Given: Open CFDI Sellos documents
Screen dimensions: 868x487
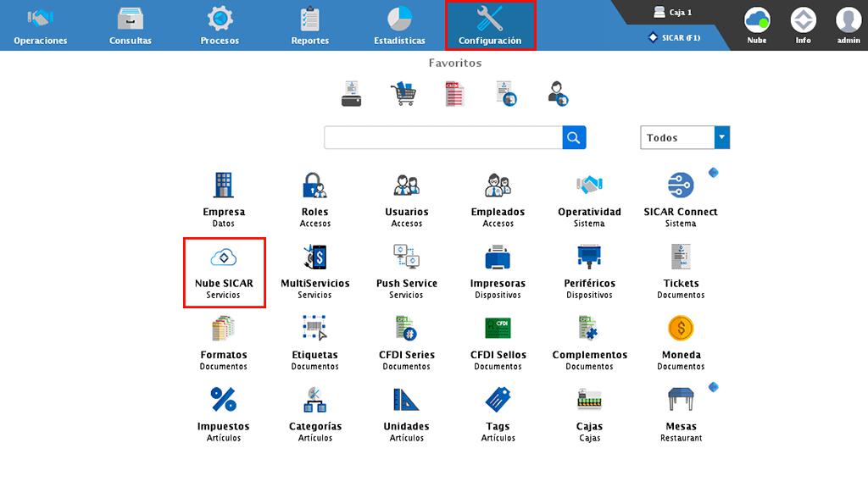Looking at the screenshot, I should (x=498, y=341).
